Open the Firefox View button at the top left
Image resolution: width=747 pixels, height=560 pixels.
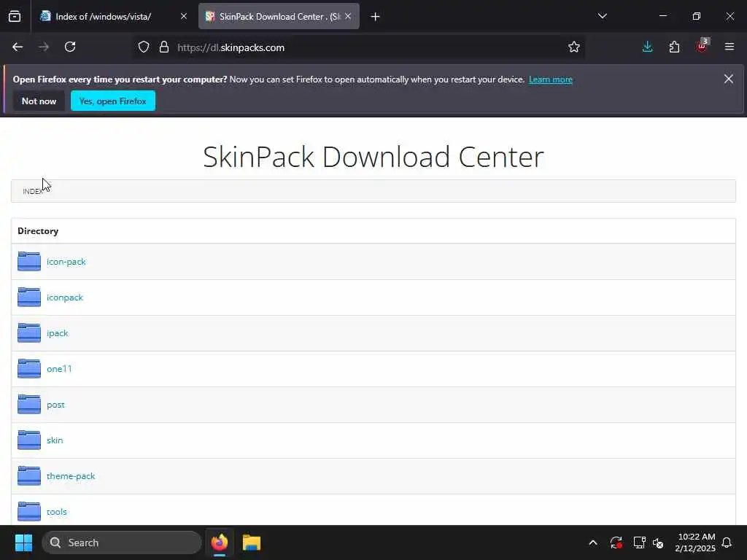click(x=15, y=17)
